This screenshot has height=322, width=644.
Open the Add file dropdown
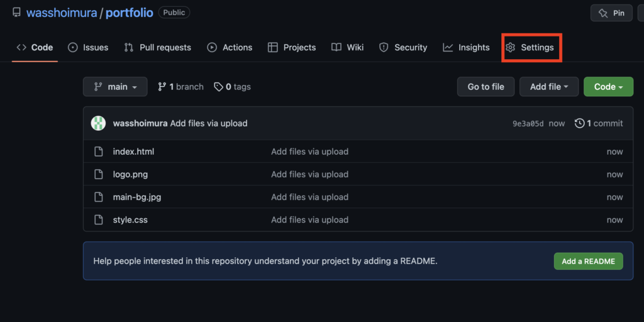click(x=549, y=87)
